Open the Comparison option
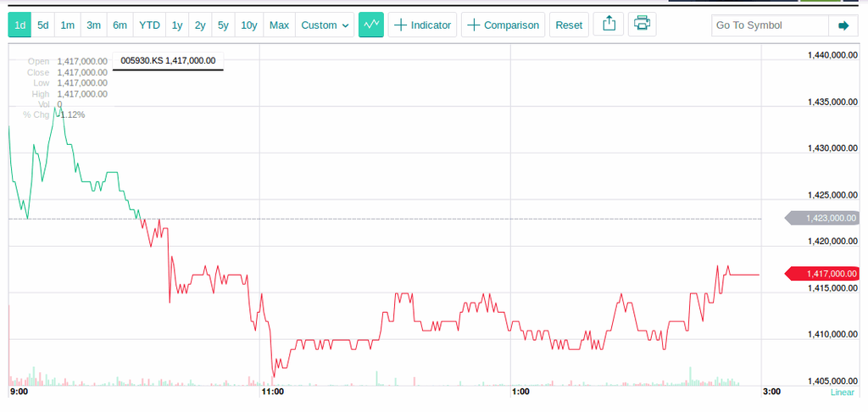The image size is (868, 412). click(503, 25)
